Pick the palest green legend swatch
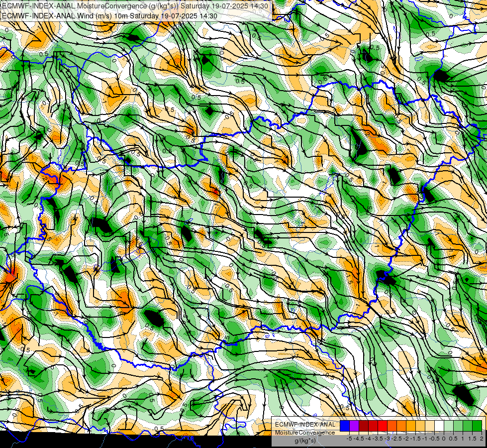The image size is (487, 448). (x=449, y=426)
